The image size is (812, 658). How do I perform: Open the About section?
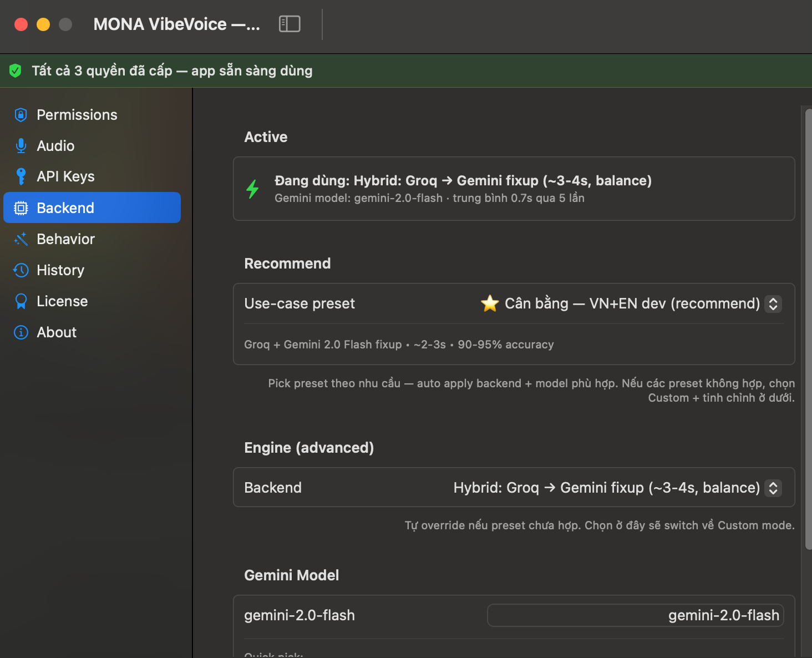click(92, 332)
